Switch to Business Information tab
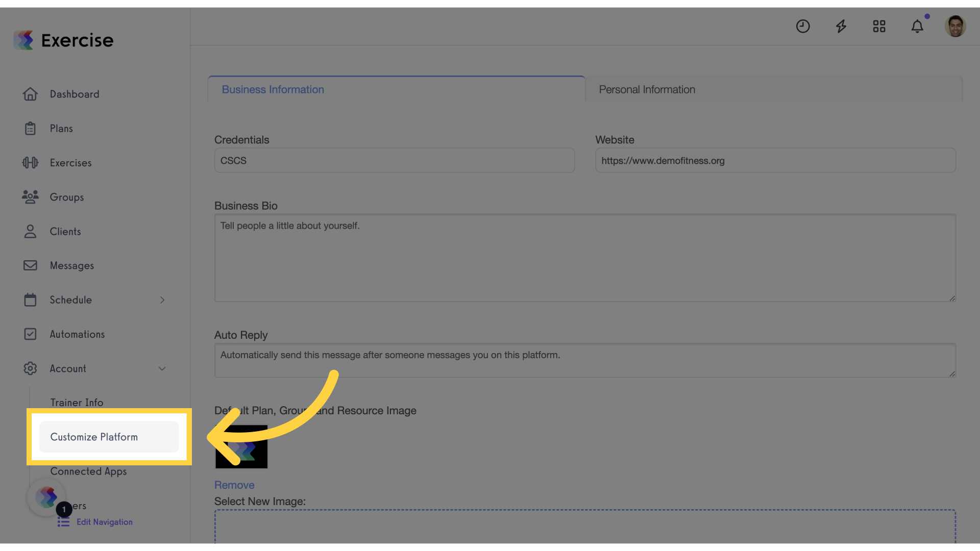Viewport: 980px width, 551px height. (x=396, y=89)
